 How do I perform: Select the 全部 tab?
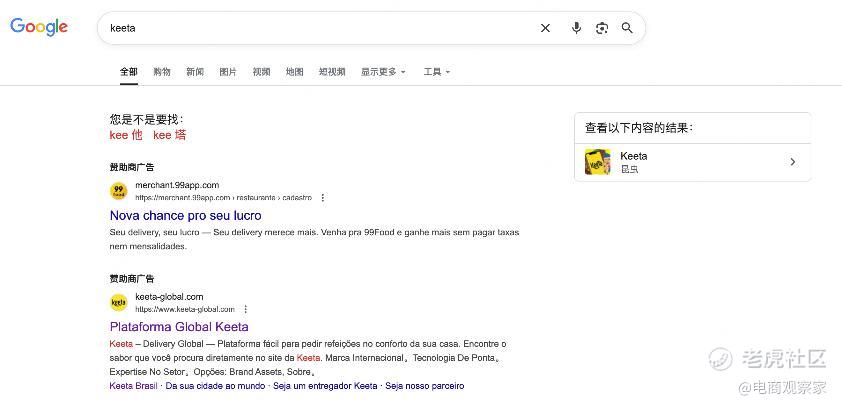(129, 72)
